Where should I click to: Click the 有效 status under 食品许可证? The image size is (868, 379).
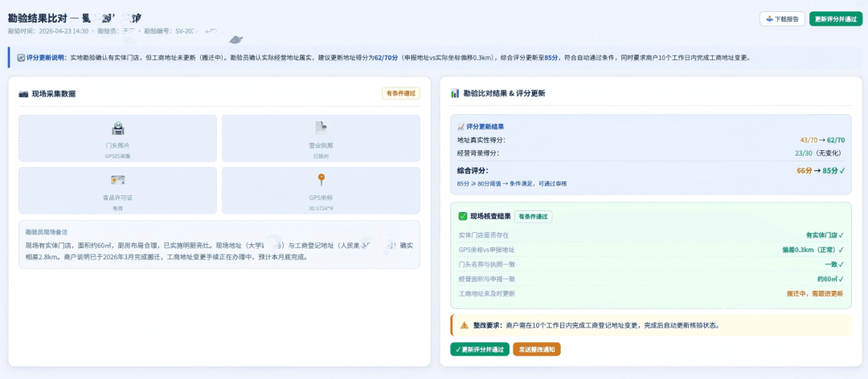pyautogui.click(x=117, y=208)
